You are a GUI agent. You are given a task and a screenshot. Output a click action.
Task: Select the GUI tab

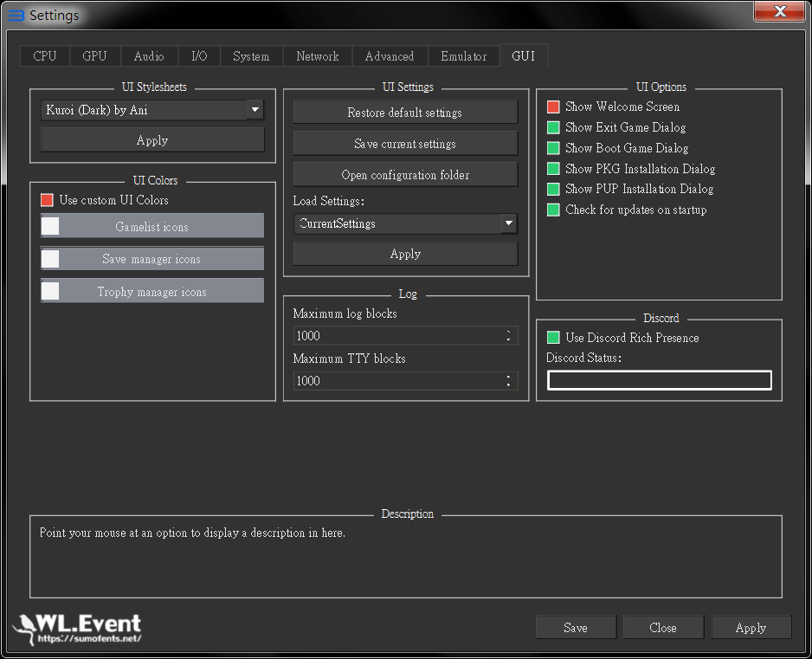coord(524,55)
